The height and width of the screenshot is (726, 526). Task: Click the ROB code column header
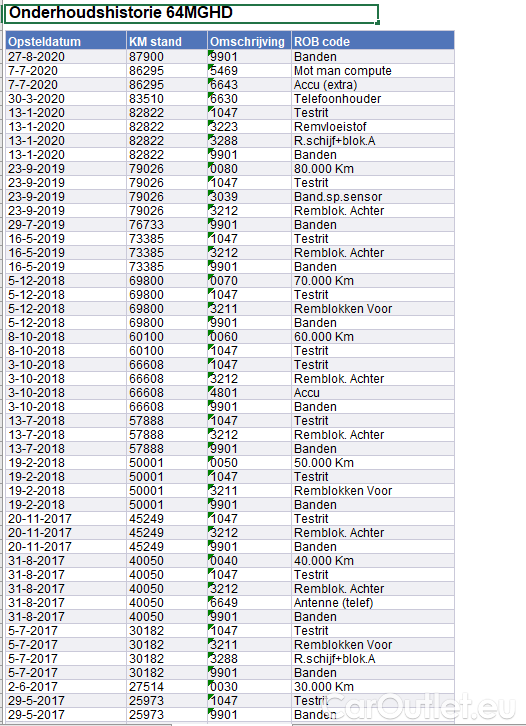[373, 41]
